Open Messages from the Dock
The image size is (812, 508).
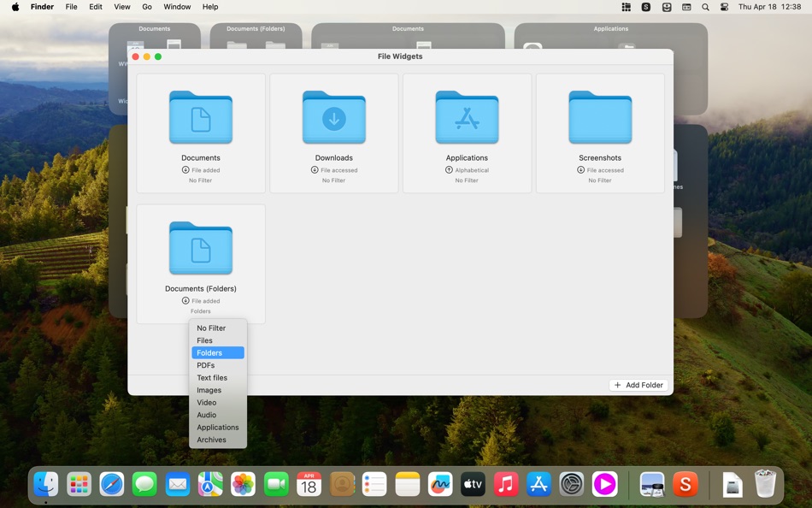(x=144, y=484)
